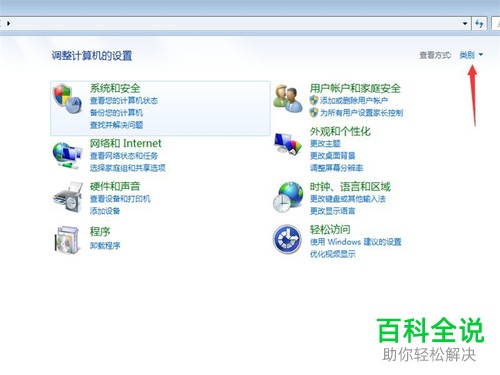This screenshot has height=375, width=500.
Task: Click the Appearance and Personalization monitor icon
Action: pyautogui.click(x=287, y=144)
